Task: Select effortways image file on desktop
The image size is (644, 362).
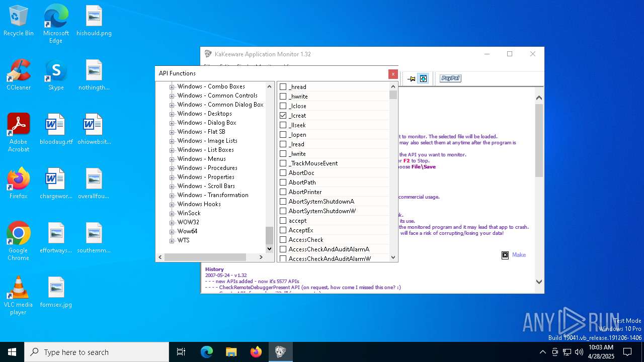Action: click(56, 238)
